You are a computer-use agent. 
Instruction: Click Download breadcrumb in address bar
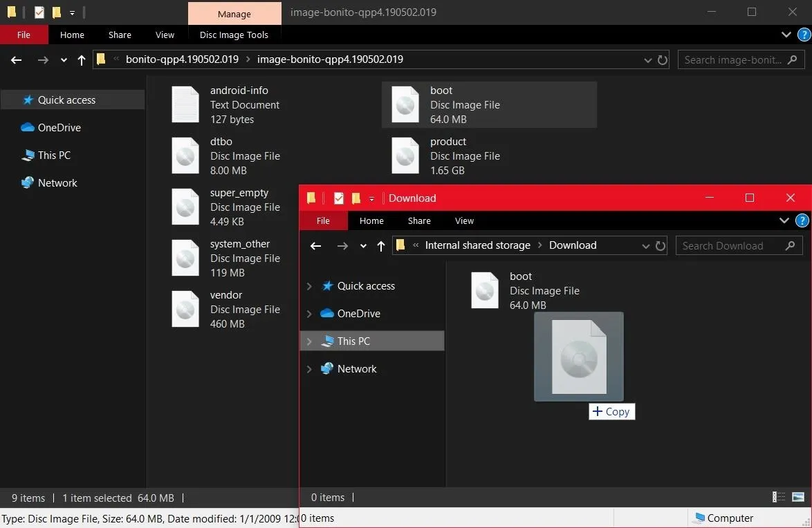coord(573,245)
